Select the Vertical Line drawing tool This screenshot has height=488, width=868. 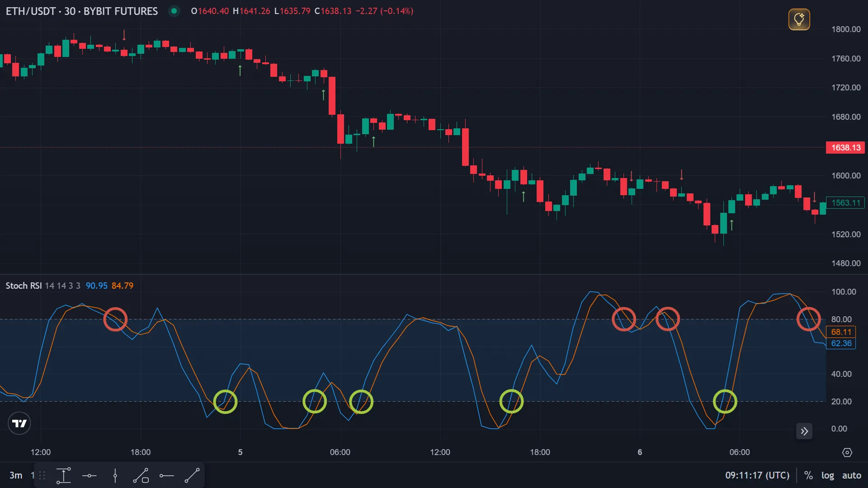(x=115, y=475)
